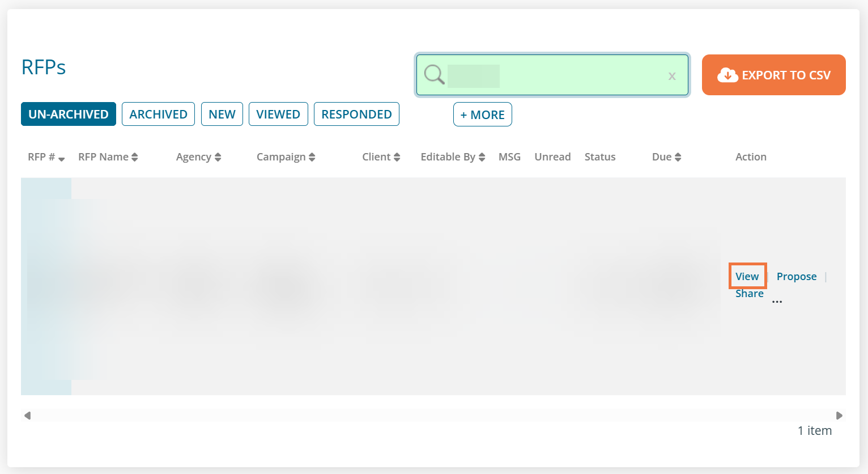This screenshot has height=474, width=868.
Task: Click the cloud download icon on Export button
Action: pos(727,75)
